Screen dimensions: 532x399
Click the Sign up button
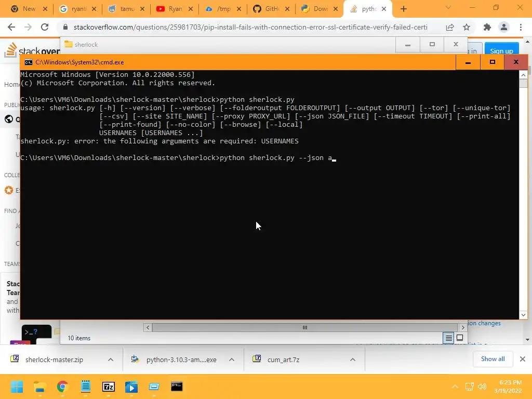(501, 51)
